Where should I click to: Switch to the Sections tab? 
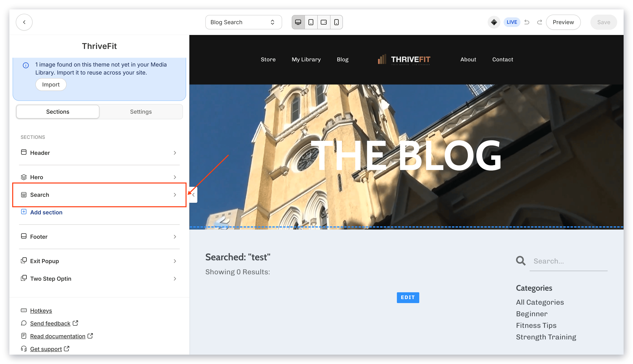click(58, 111)
